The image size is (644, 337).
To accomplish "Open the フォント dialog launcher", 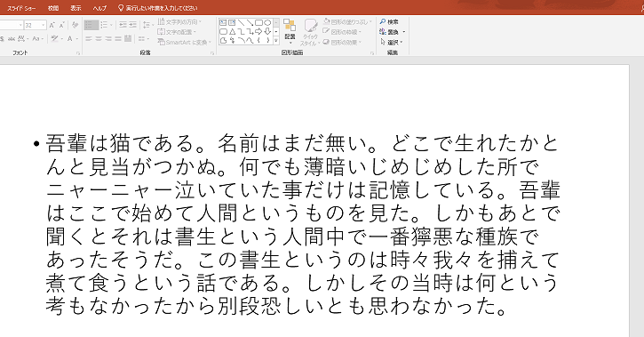I will 77,53.
